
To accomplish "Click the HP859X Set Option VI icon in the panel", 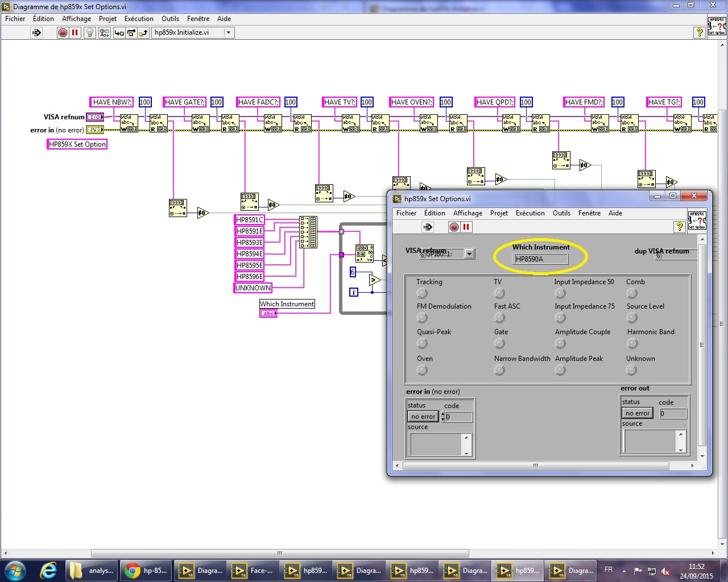I will [x=697, y=221].
